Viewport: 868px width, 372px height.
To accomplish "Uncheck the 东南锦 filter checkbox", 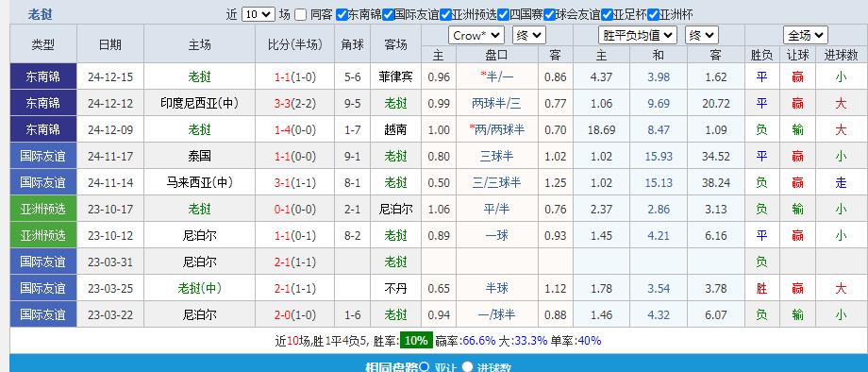I will coord(342,15).
